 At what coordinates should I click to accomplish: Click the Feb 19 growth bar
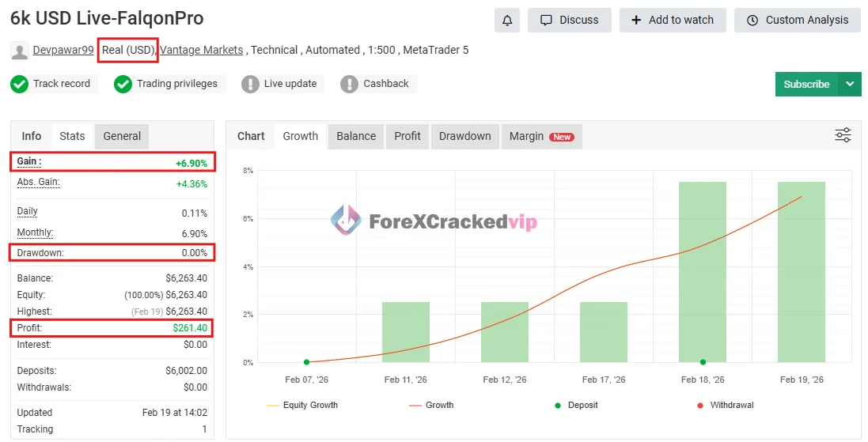(x=801, y=271)
